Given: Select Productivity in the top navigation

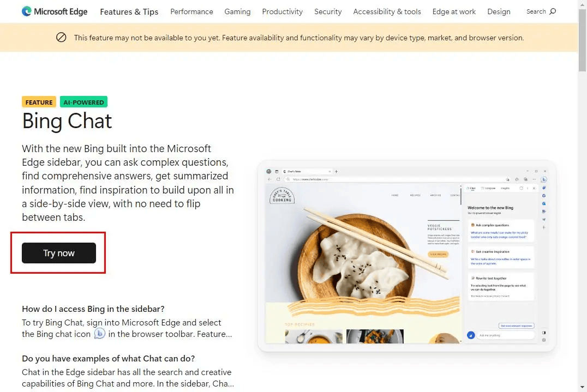Looking at the screenshot, I should pyautogui.click(x=282, y=11).
